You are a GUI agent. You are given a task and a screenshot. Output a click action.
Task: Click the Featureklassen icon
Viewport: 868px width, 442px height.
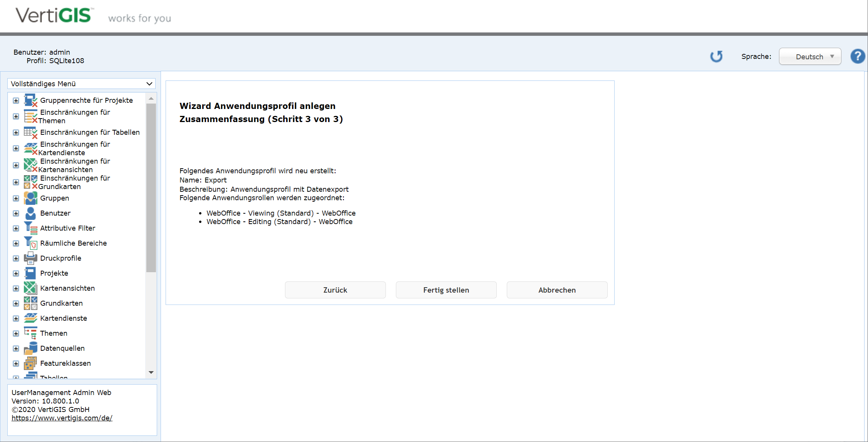tap(30, 363)
